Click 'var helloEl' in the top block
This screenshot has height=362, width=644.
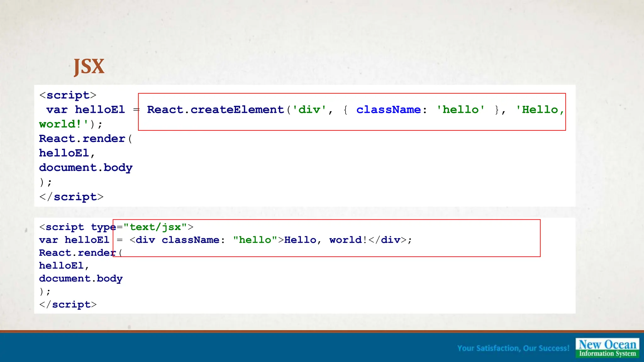click(86, 110)
